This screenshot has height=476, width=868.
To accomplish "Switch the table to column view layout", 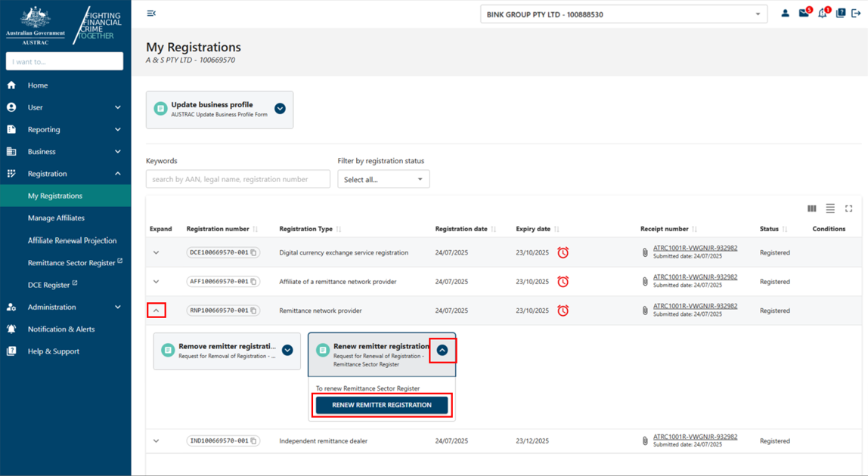I will (x=811, y=209).
